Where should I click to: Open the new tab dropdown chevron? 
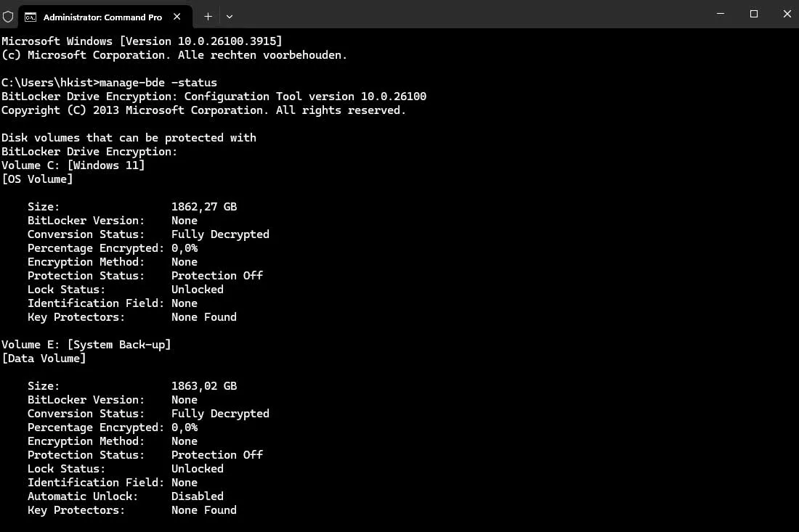(x=230, y=16)
